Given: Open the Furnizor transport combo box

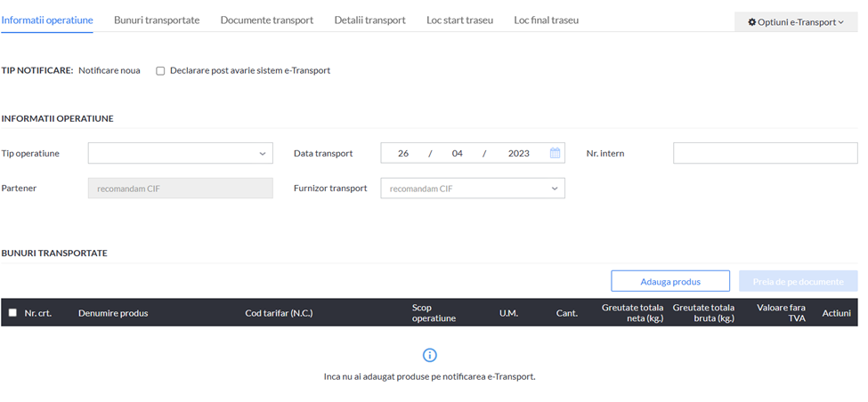Looking at the screenshot, I should point(473,188).
